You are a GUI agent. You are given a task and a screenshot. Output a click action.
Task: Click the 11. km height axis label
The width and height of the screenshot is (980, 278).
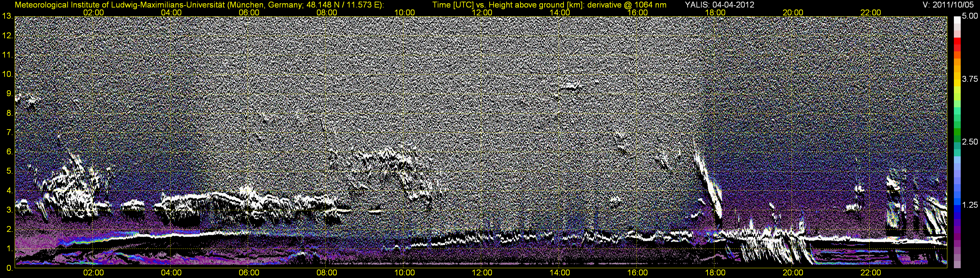7,55
